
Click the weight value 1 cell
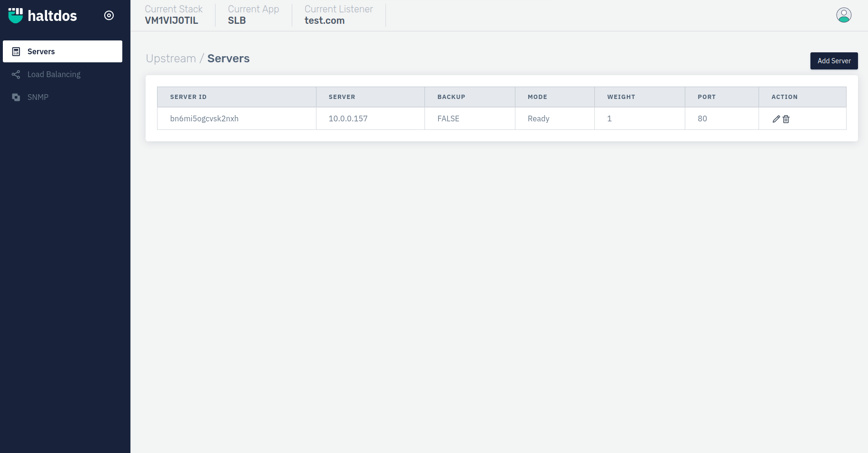point(640,118)
